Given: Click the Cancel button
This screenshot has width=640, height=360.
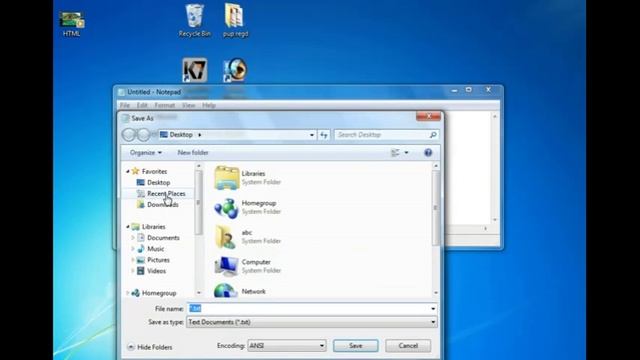Looking at the screenshot, I should pos(408,346).
